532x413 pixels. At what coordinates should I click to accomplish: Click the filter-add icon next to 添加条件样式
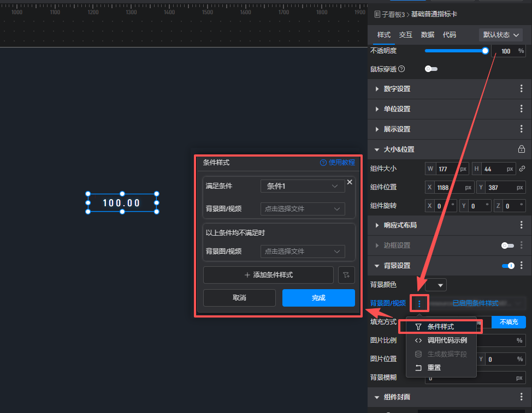[x=346, y=275]
